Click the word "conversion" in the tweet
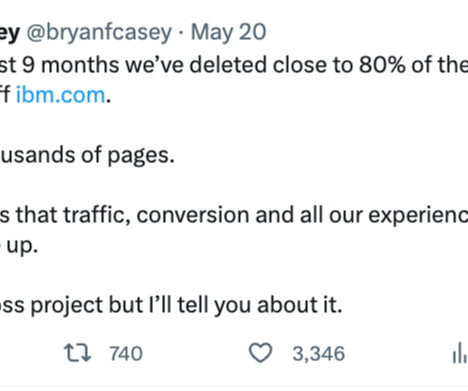This screenshot has height=391, width=468. (193, 215)
